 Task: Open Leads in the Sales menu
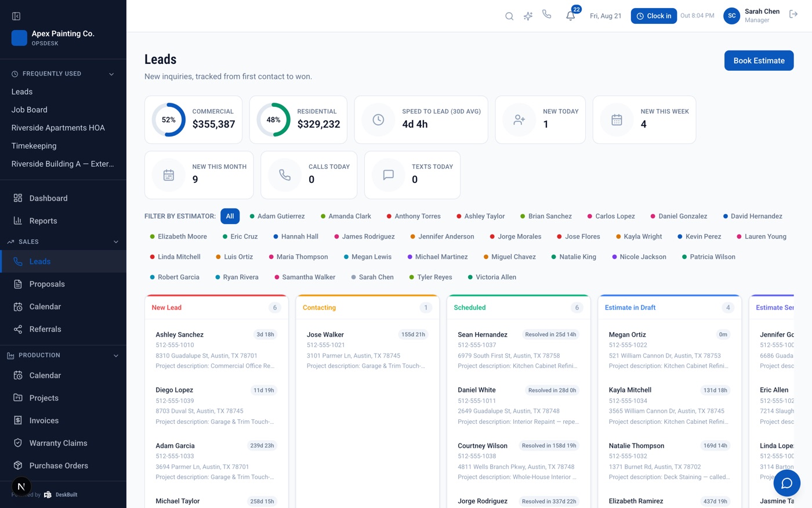point(63,261)
